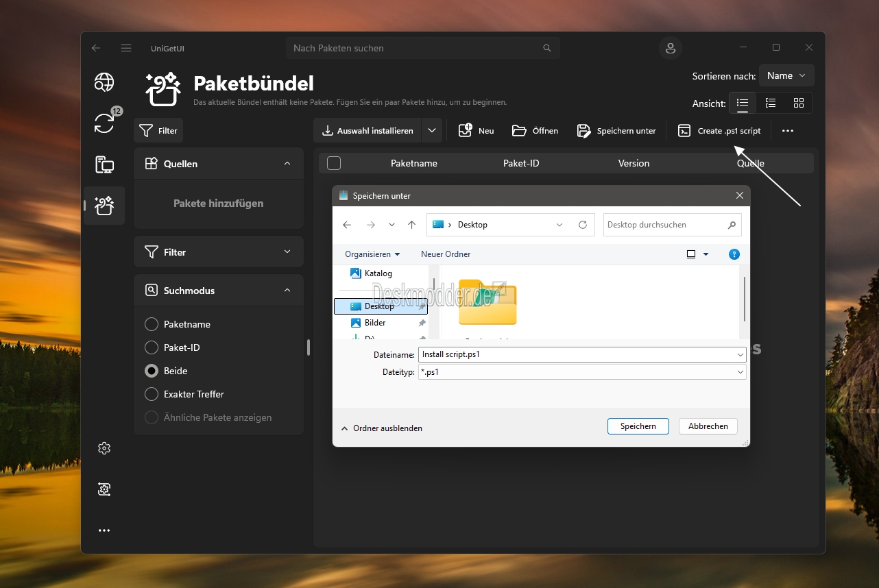This screenshot has width=879, height=588.
Task: Switch to grid icons view
Action: pyautogui.click(x=799, y=103)
